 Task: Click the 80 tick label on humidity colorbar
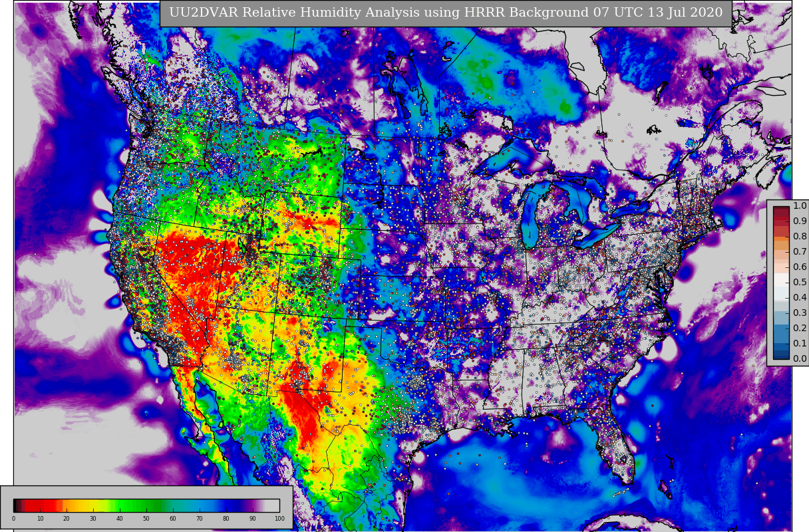[x=226, y=519]
